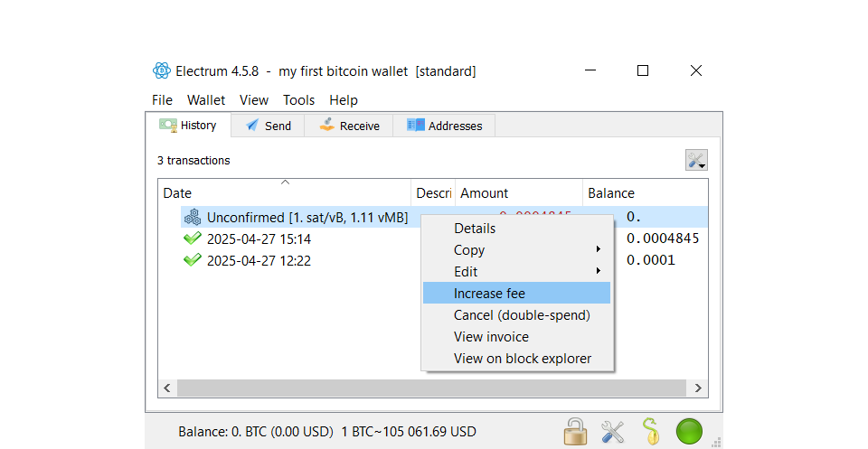This screenshot has height=449, width=868.
Task: Choose Cancel (double-spend) option
Action: point(521,315)
